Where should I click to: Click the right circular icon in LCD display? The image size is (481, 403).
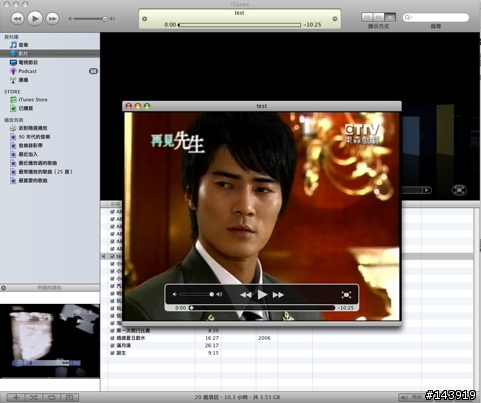(x=335, y=19)
